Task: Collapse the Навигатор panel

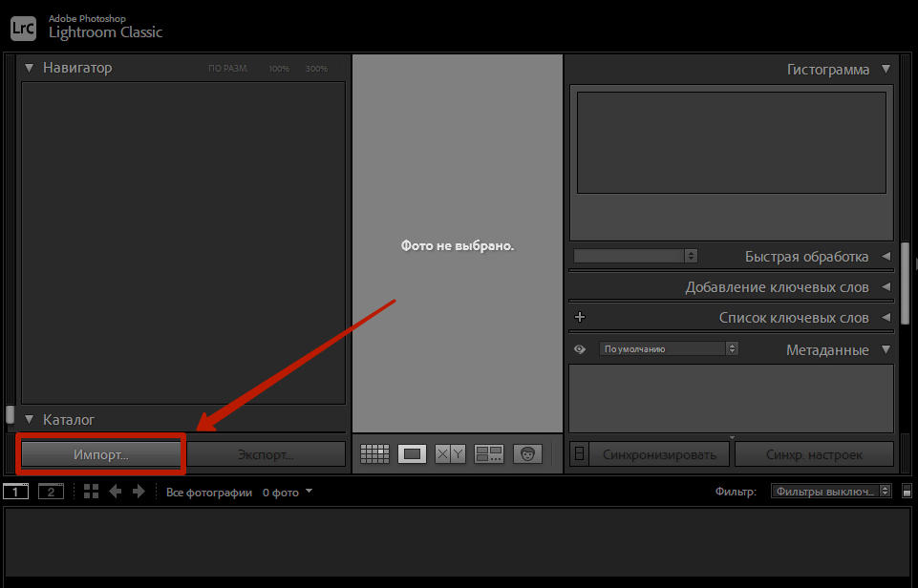Action: (29, 68)
